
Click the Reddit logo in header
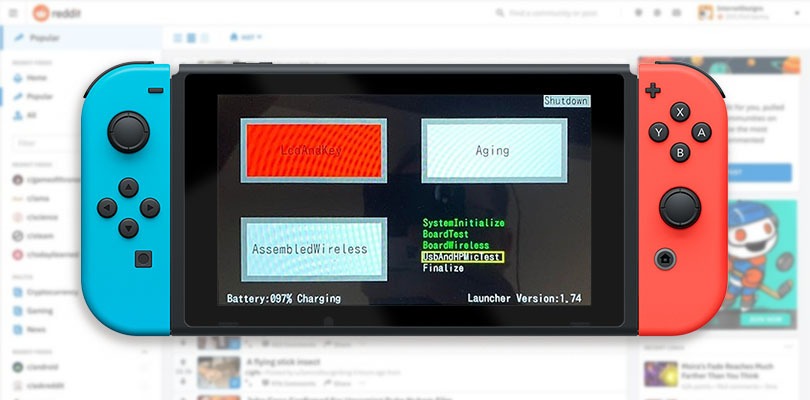(x=57, y=13)
